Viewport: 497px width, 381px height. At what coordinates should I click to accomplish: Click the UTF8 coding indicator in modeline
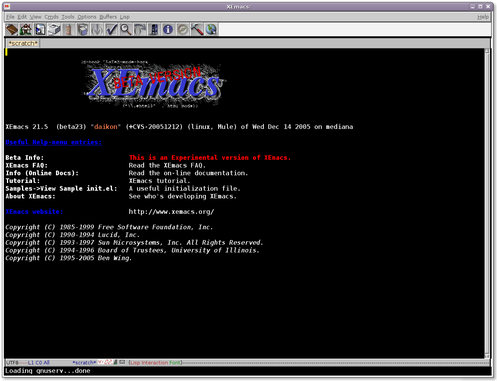(12, 362)
